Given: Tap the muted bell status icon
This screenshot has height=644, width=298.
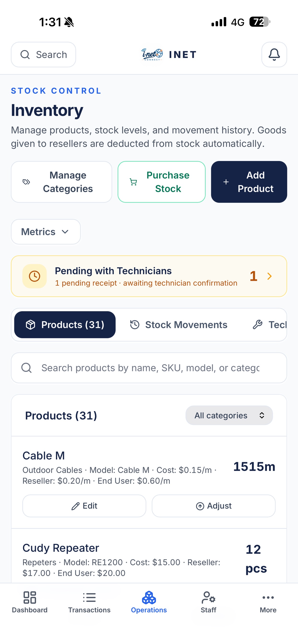Looking at the screenshot, I should click(x=69, y=22).
